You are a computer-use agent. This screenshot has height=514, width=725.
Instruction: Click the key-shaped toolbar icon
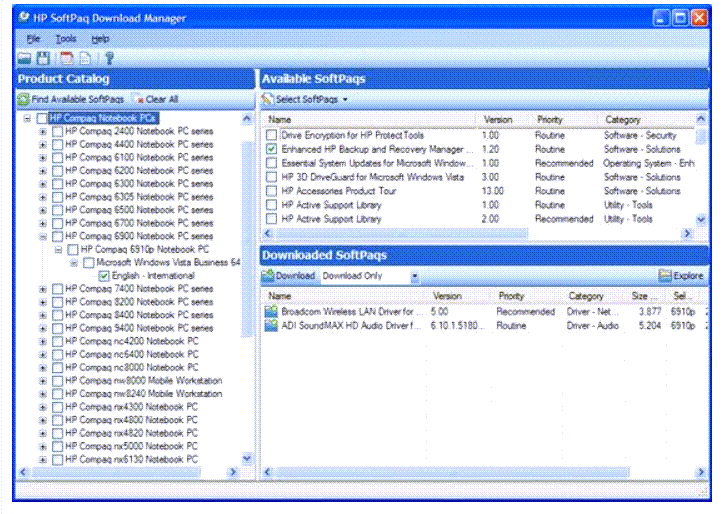tap(110, 58)
